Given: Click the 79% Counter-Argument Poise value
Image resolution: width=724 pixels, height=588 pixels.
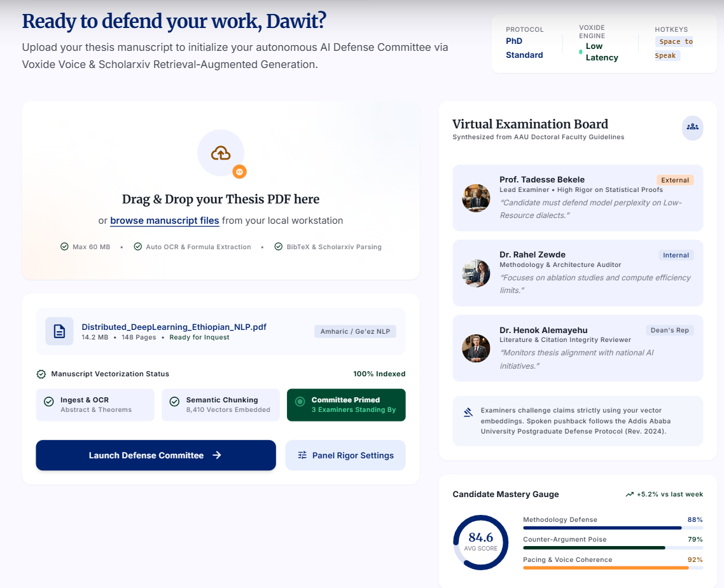Looking at the screenshot, I should pos(695,540).
